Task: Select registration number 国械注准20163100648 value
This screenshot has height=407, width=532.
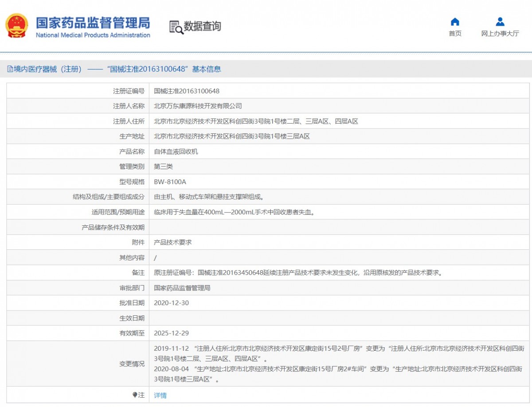Action: (x=187, y=91)
